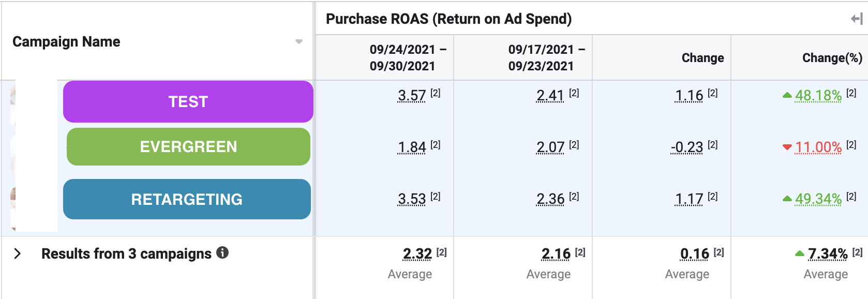Click the 09/24/2021 – 09/30/2021 column header
868x299 pixels.
pos(402,57)
